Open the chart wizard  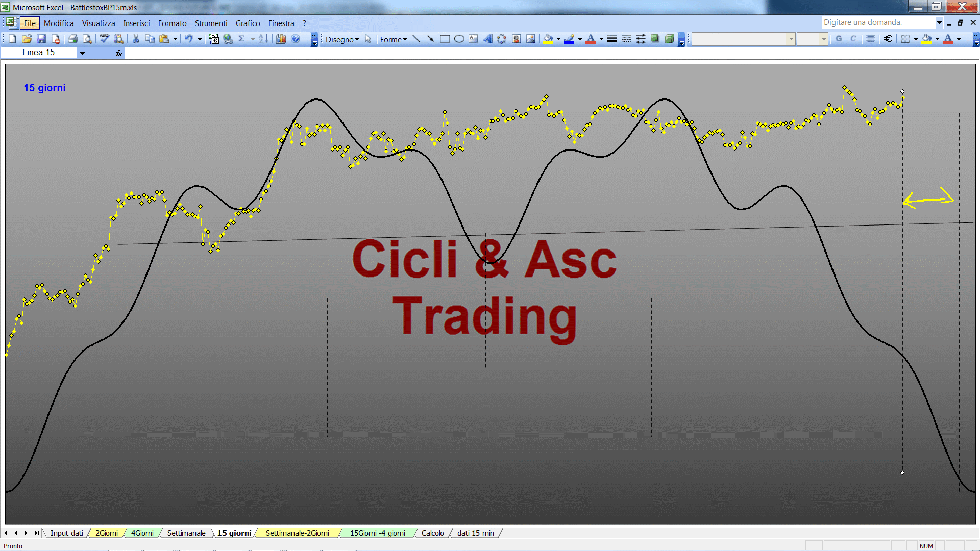281,39
